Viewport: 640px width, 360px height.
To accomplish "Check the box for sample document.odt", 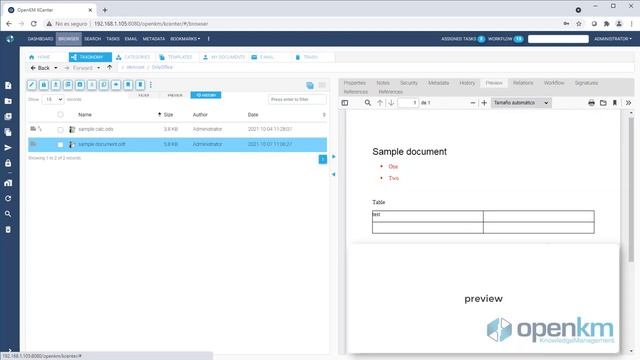I will pos(60,144).
